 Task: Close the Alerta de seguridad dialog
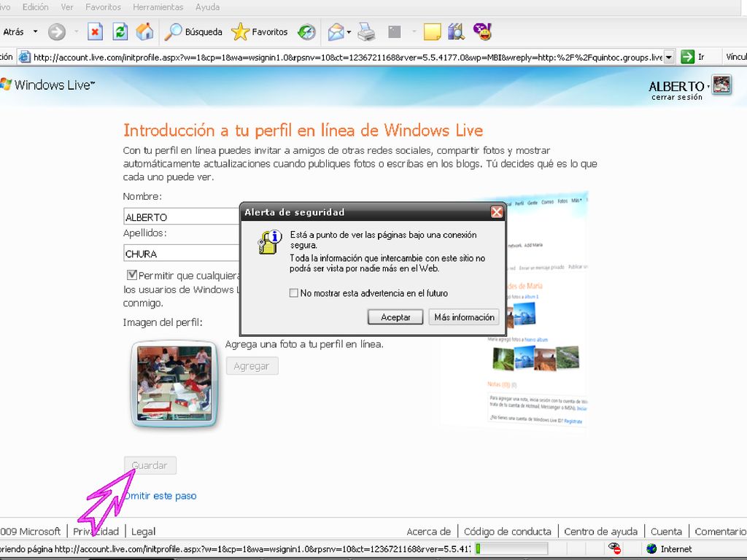point(496,212)
